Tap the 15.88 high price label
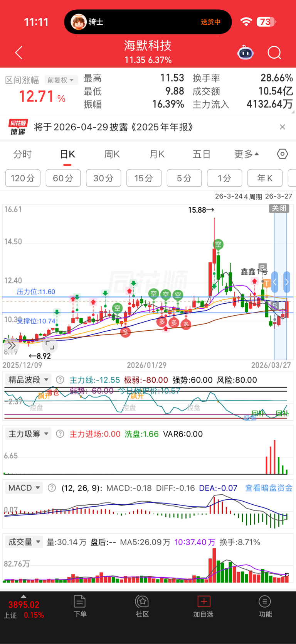The image size is (296, 644). pyautogui.click(x=201, y=210)
